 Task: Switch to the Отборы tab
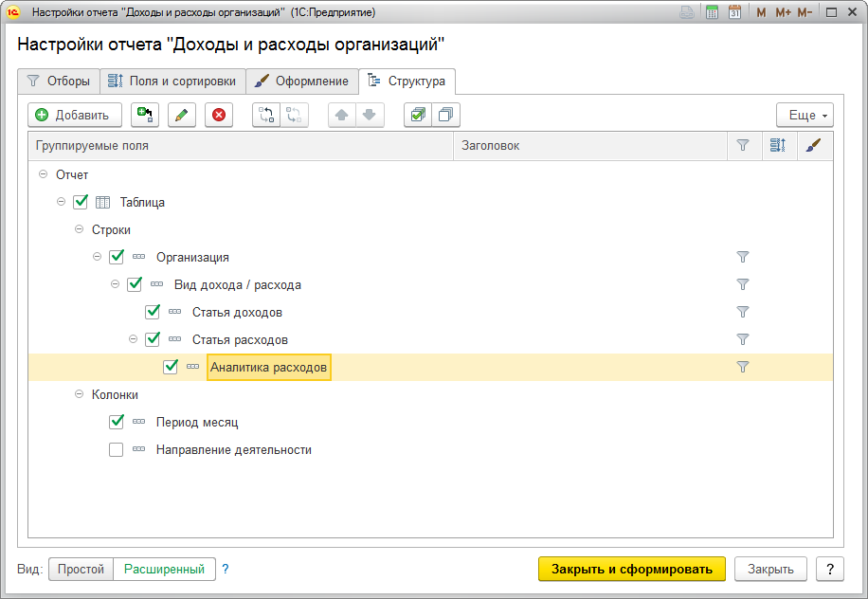pos(59,82)
